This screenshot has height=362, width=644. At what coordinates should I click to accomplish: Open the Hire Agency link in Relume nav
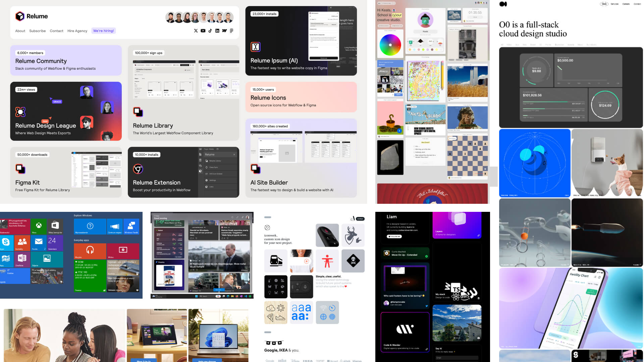tap(77, 31)
